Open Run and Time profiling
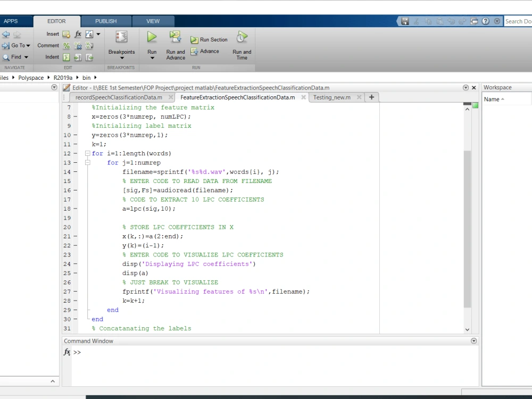The image size is (532, 399). 242,40
